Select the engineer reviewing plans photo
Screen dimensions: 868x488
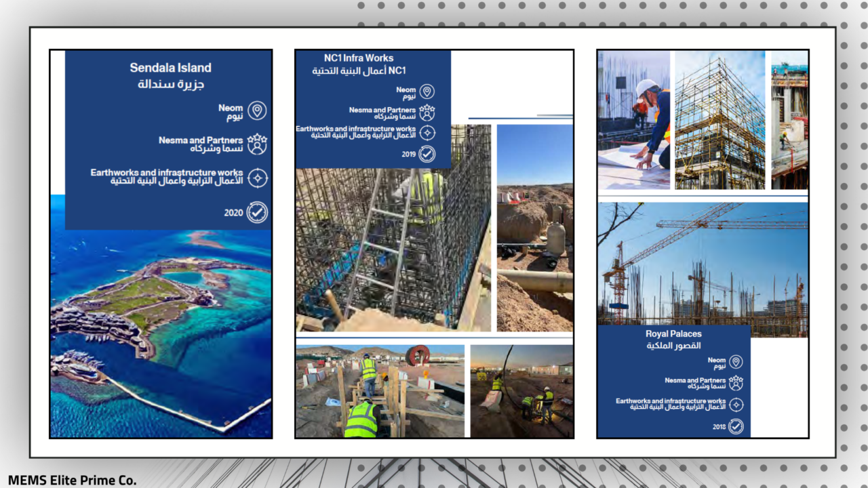[x=634, y=120]
